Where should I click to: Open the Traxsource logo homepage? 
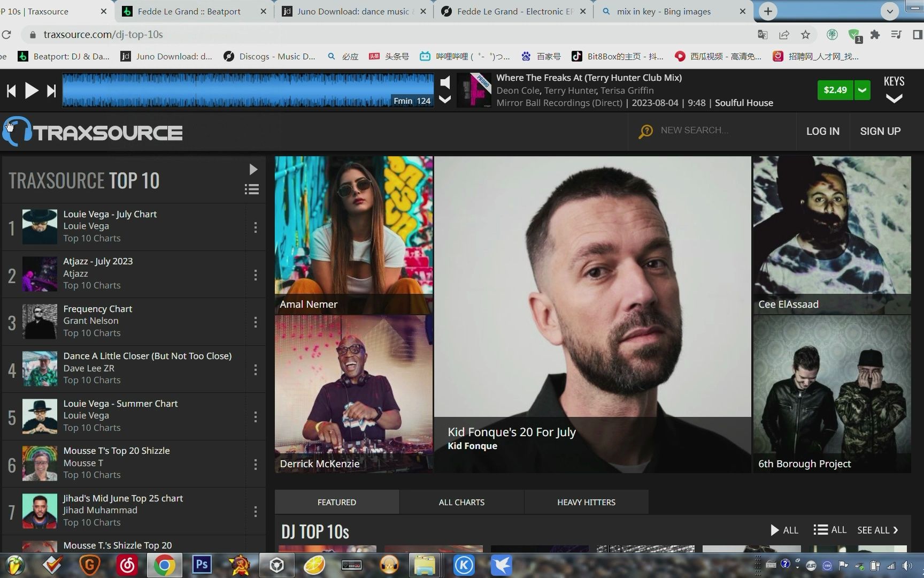(93, 132)
